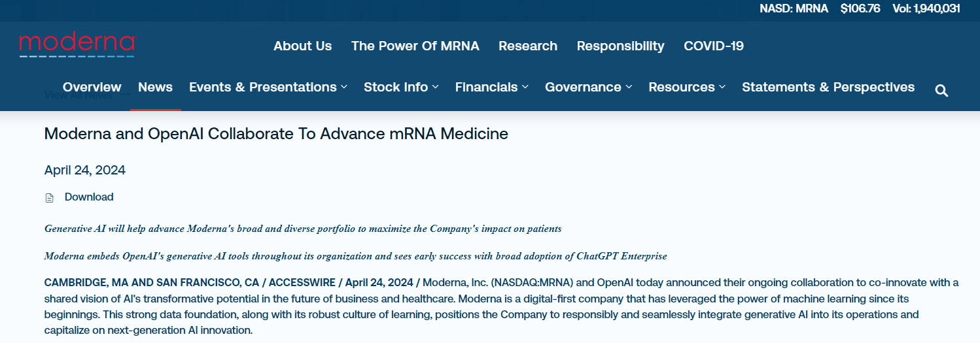Click the Moderna logo

(x=77, y=45)
